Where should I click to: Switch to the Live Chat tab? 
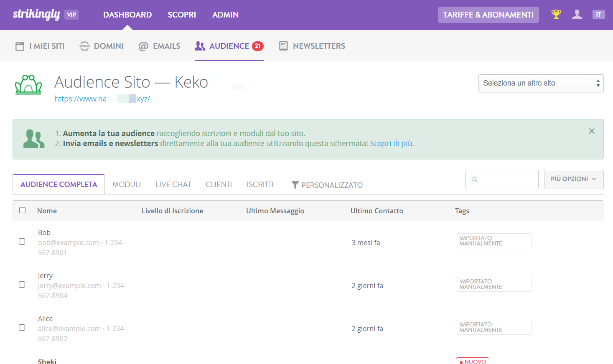(173, 185)
